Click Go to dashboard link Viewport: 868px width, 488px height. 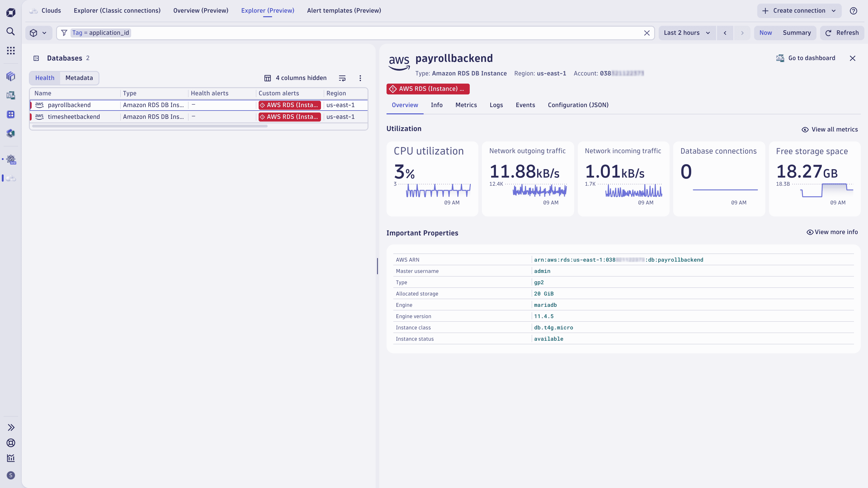pyautogui.click(x=806, y=58)
